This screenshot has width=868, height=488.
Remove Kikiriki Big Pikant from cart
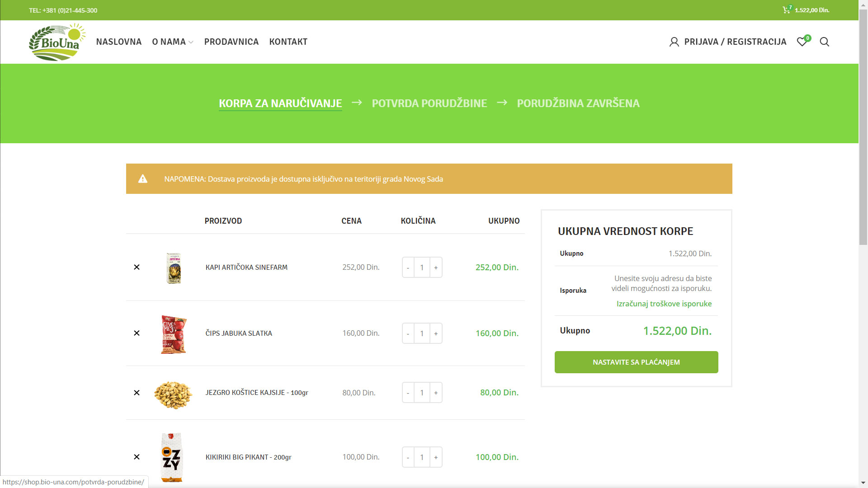(137, 457)
